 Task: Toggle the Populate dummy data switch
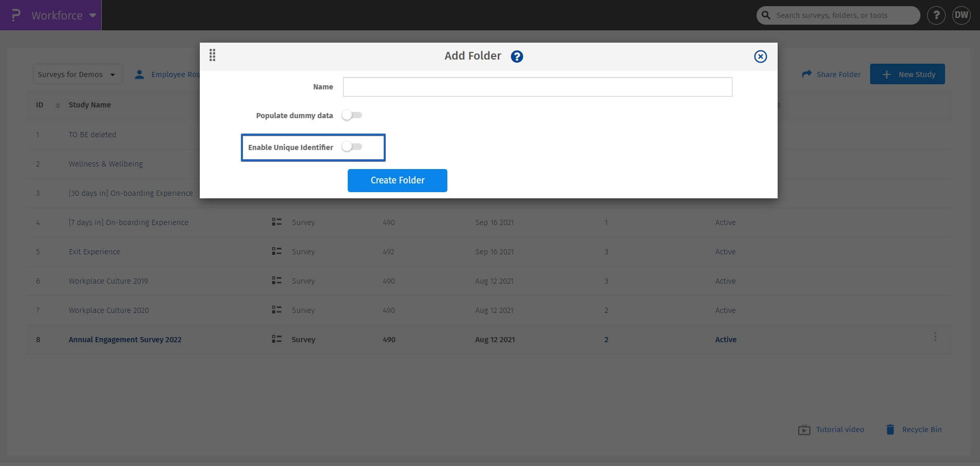pos(352,116)
